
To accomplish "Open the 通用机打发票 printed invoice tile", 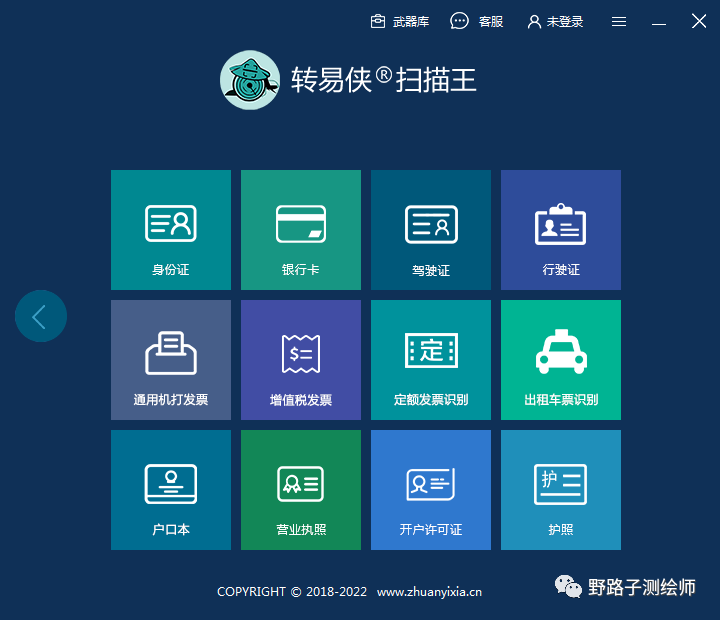I will pos(171,360).
